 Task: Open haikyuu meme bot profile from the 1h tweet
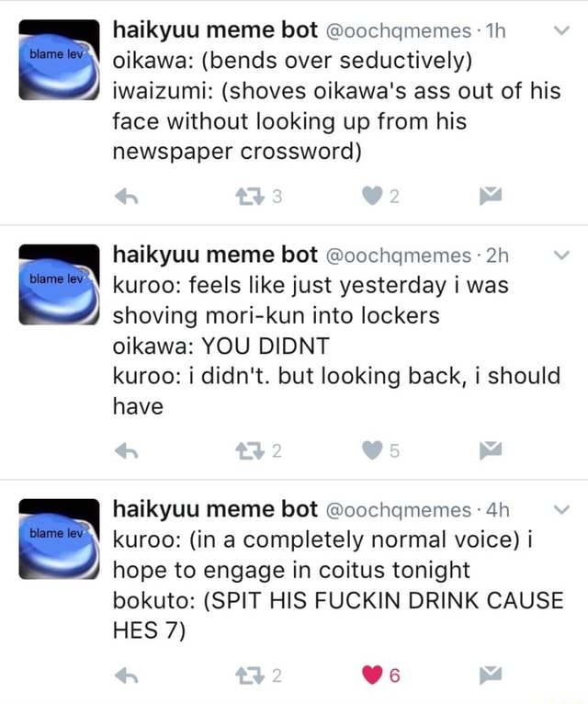(x=215, y=30)
